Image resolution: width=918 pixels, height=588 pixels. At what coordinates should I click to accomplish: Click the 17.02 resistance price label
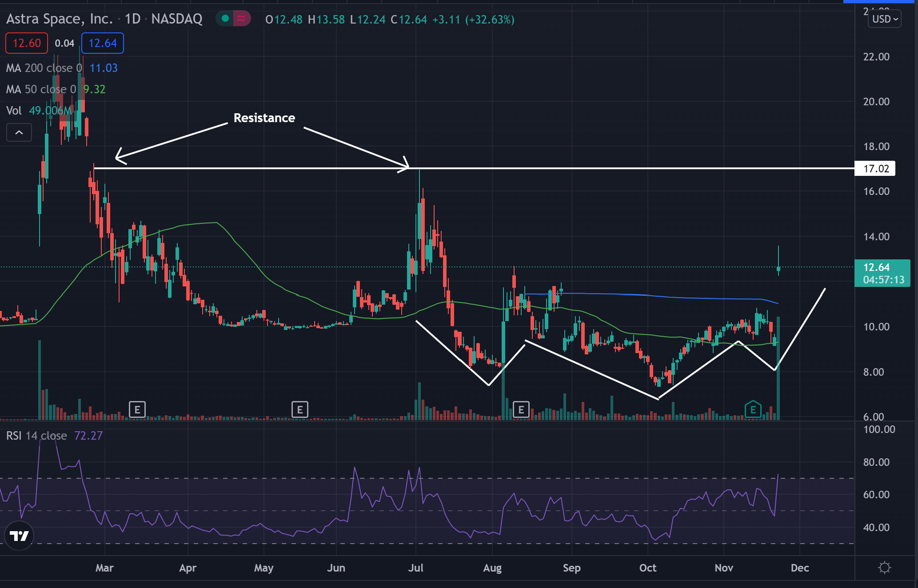tap(875, 169)
